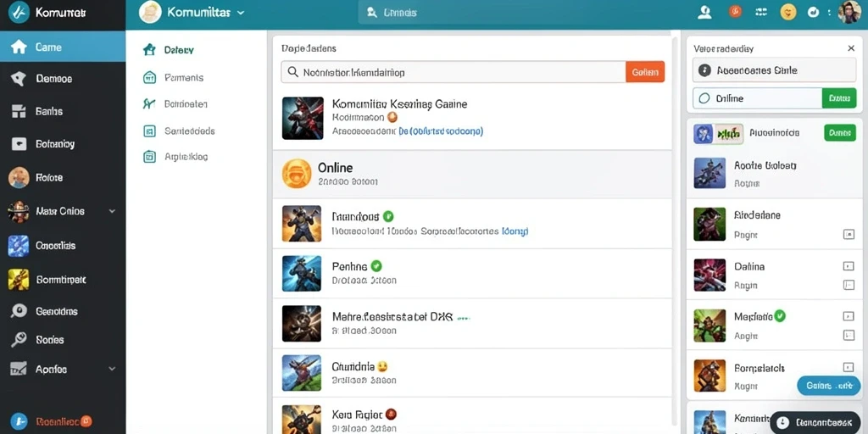This screenshot has height=434, width=868.
Task: Click the orange round icon in the top bar
Action: pyautogui.click(x=735, y=12)
